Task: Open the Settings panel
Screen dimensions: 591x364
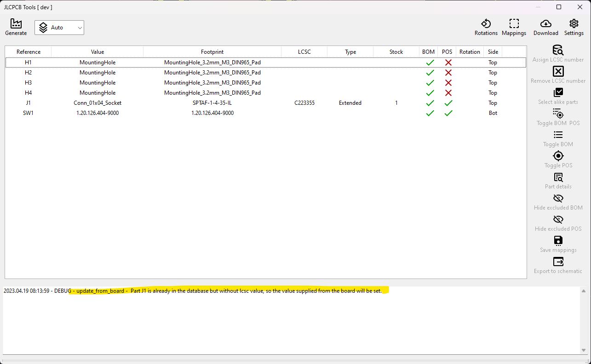Action: point(574,27)
